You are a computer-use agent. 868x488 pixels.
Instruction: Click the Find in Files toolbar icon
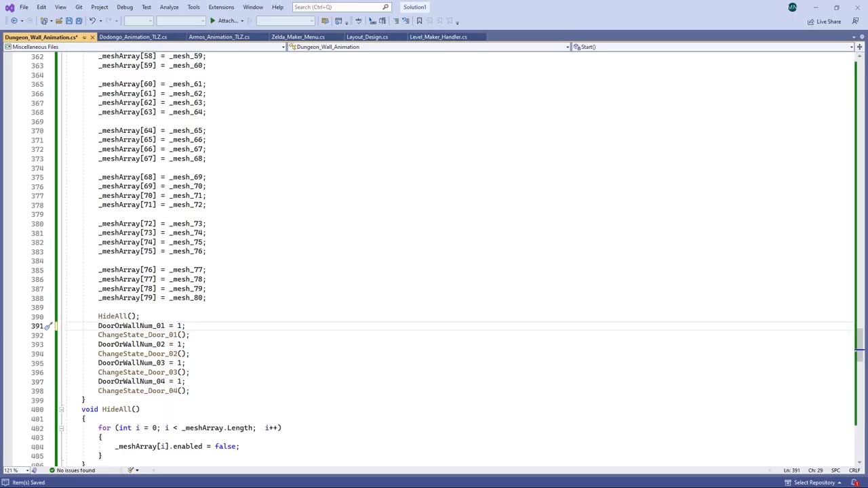point(325,21)
